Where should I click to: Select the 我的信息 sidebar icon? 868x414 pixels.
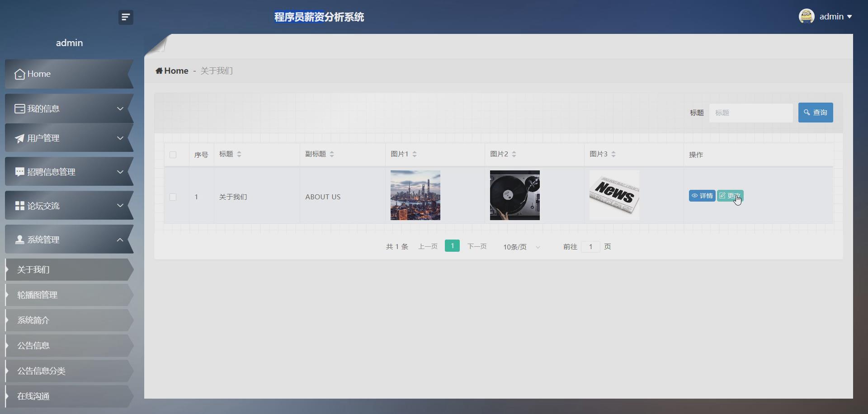click(x=19, y=108)
